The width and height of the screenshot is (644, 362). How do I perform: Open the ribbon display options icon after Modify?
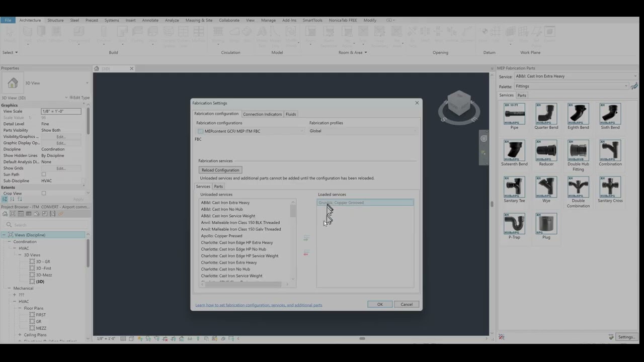390,20
